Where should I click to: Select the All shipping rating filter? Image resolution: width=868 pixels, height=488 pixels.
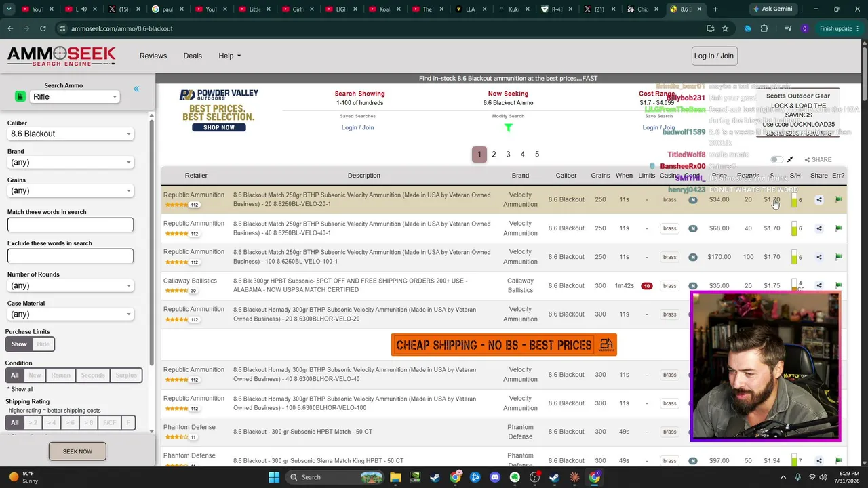(15, 423)
